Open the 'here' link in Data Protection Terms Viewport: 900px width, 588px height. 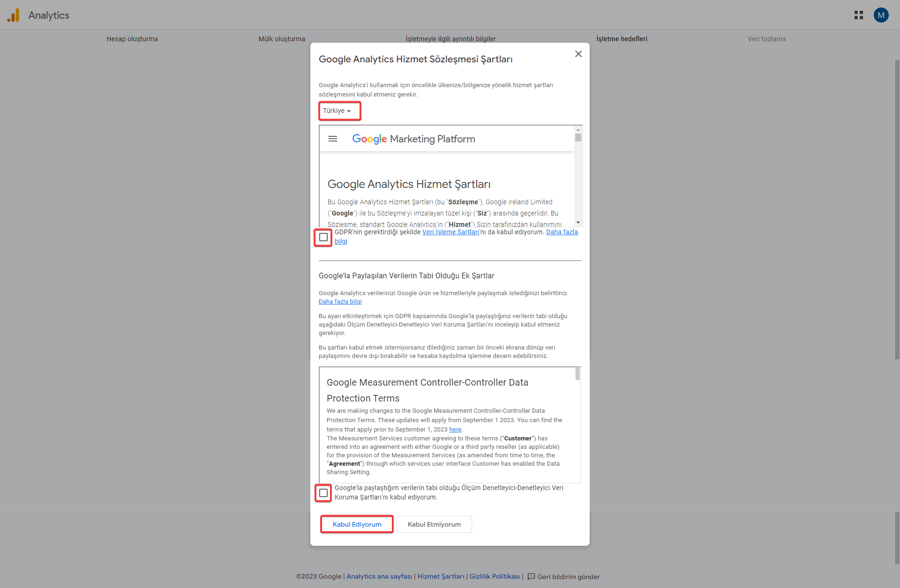coord(455,430)
